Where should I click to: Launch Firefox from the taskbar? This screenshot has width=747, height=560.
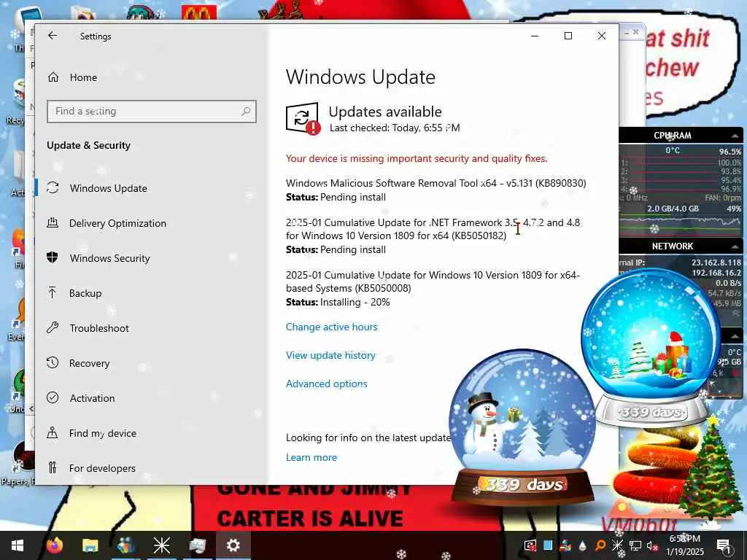(55, 545)
